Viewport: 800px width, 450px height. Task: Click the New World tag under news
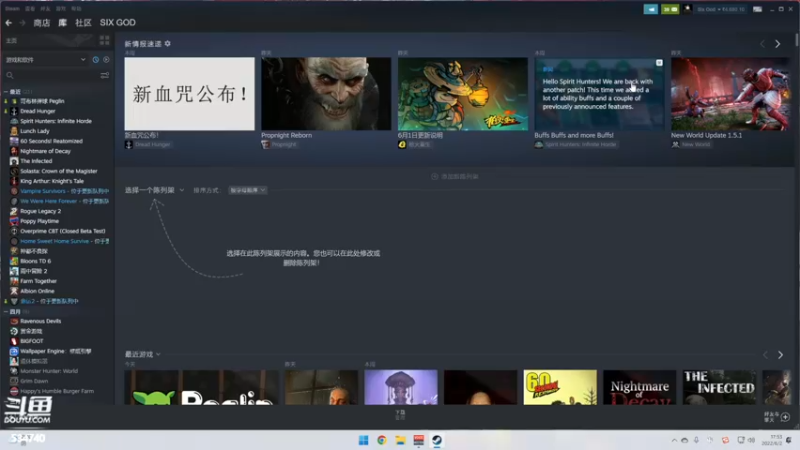pos(691,145)
